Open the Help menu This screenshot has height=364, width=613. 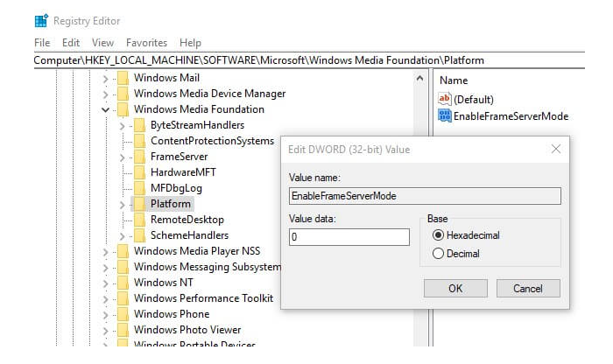190,43
